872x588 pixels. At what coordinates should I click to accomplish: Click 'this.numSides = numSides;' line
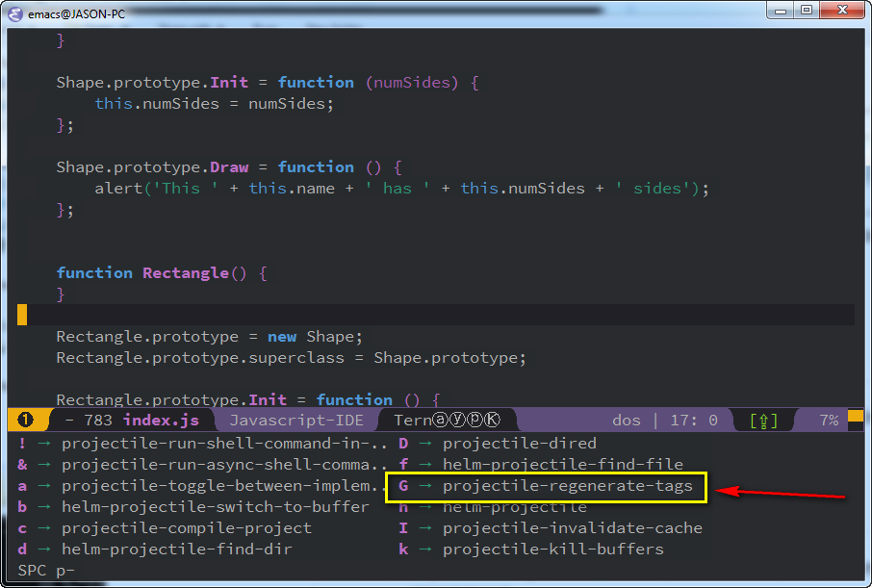(x=214, y=104)
